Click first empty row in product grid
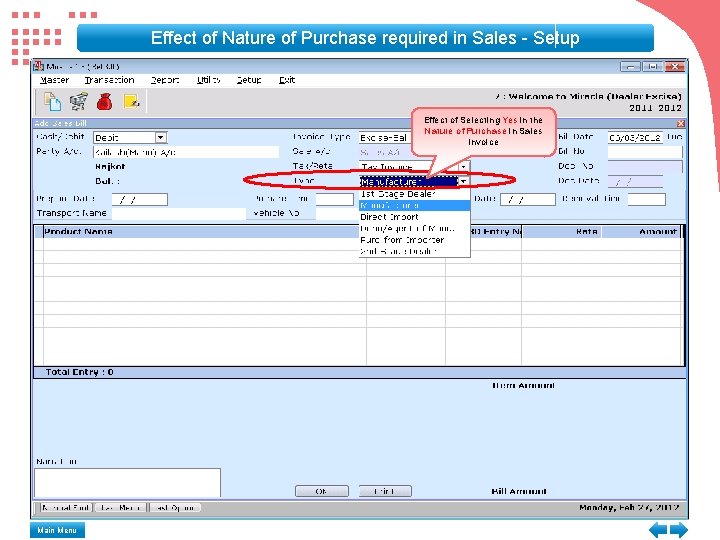The image size is (720, 540). click(359, 244)
